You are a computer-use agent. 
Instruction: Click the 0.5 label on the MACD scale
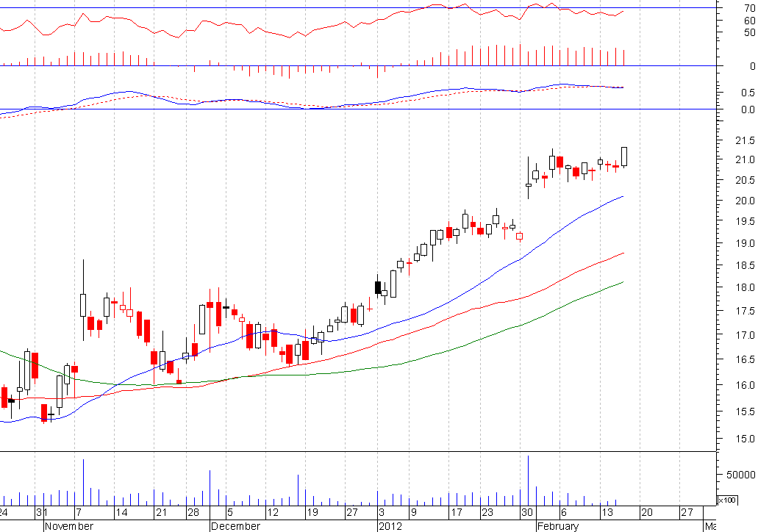tap(748, 93)
